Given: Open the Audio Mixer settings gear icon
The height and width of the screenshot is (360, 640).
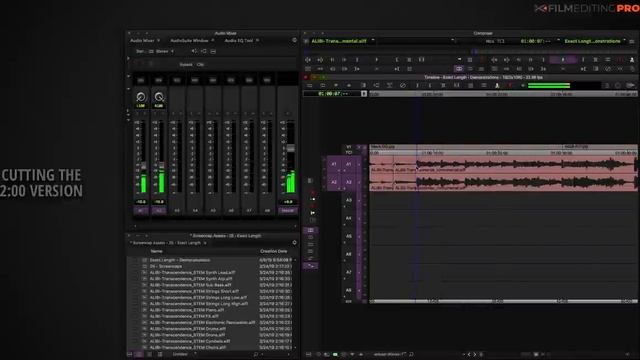Looking at the screenshot, I should click(294, 40).
